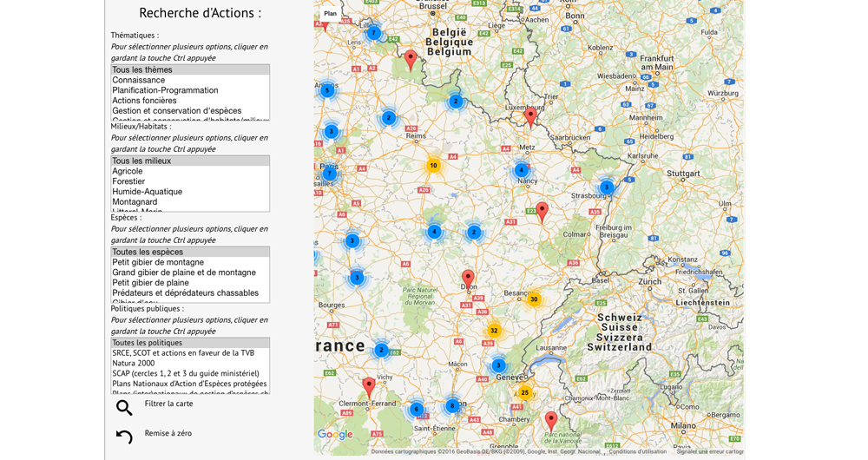Screen dimensions: 868x460
Task: Open the yellow 25 cluster marker
Action: (x=524, y=392)
